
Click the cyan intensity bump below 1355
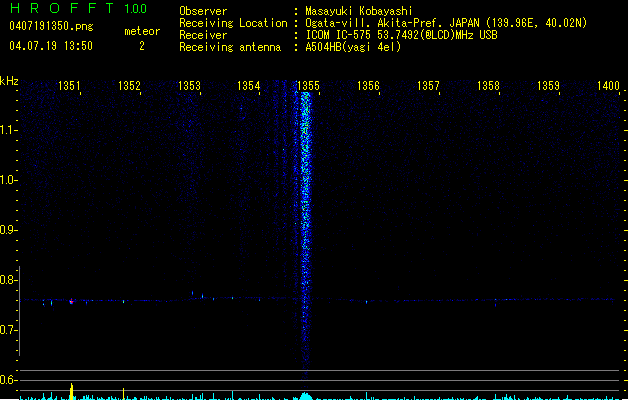305,396
